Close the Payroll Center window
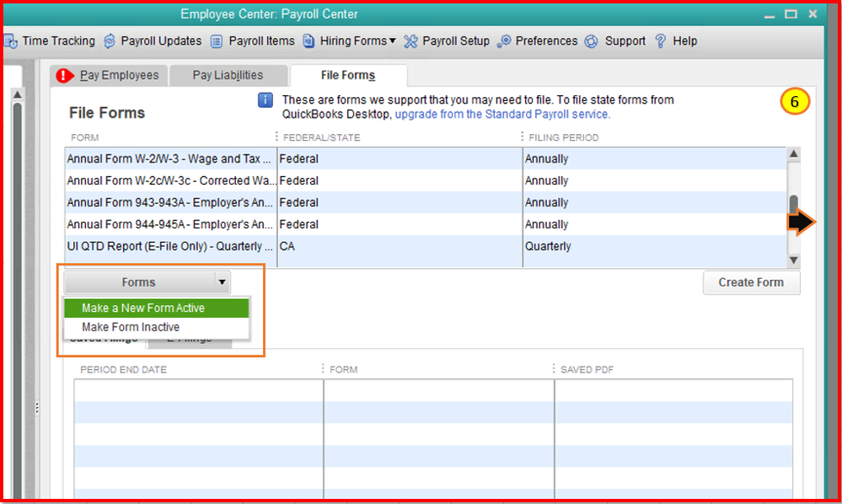The image size is (842, 504). pos(813,14)
